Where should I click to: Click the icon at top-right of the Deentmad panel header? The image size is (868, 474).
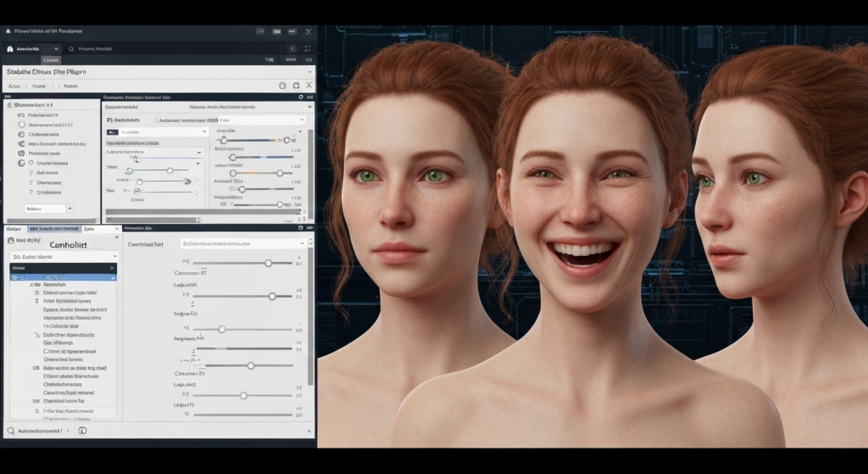[300, 228]
